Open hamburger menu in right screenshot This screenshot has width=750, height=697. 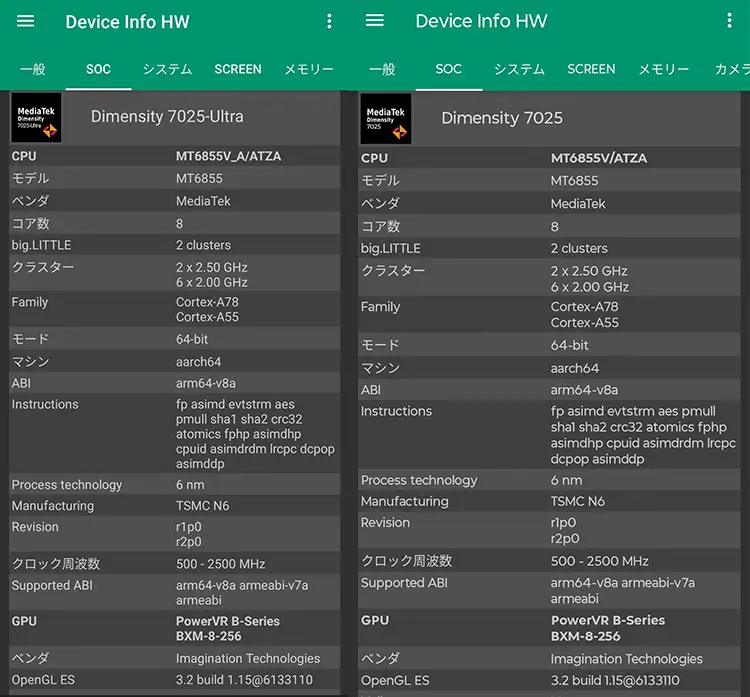pos(375,21)
